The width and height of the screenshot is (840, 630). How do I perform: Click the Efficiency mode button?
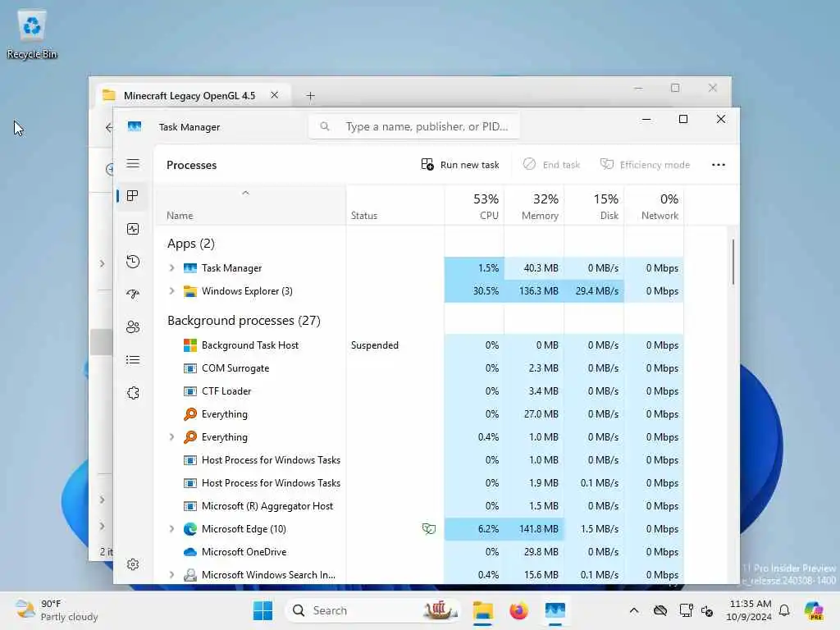pyautogui.click(x=645, y=164)
